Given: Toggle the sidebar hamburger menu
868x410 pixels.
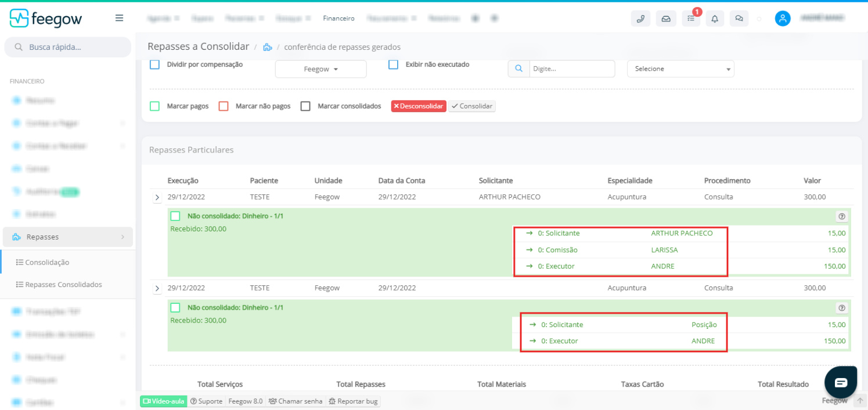Looking at the screenshot, I should tap(119, 18).
